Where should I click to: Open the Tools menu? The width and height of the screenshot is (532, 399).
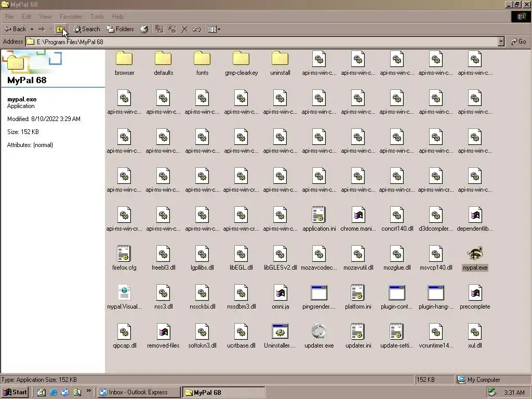(x=97, y=16)
